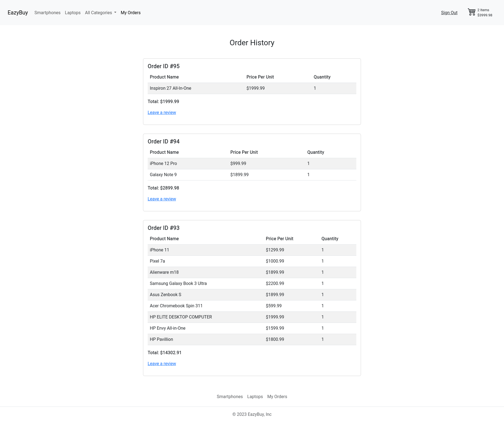Select 'Inspiron 27 All-In-One' product cell

tap(196, 88)
